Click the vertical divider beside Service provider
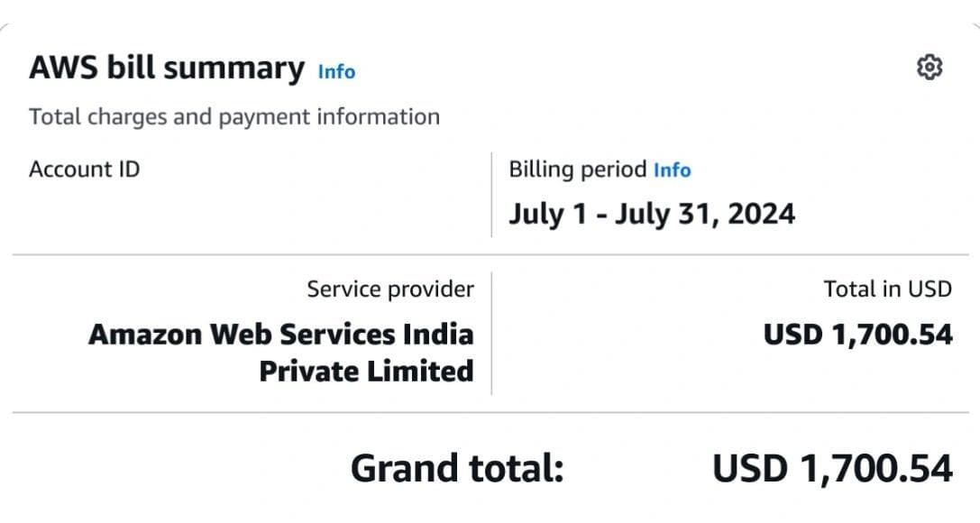The width and height of the screenshot is (980, 523). pyautogui.click(x=491, y=332)
